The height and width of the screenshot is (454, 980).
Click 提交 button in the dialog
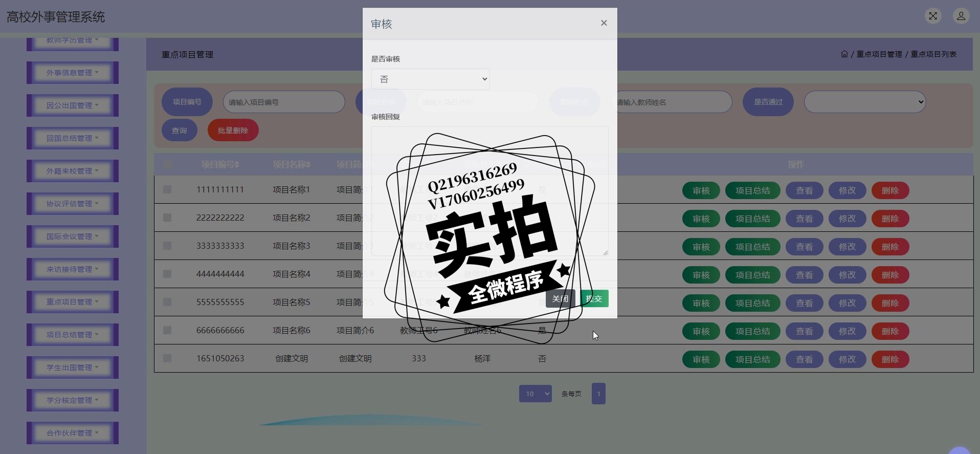coord(594,298)
